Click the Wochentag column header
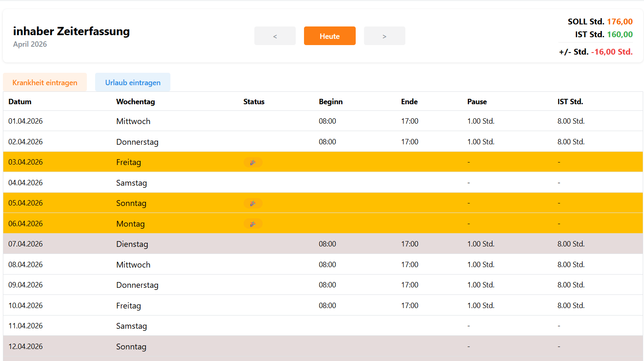 coord(135,102)
